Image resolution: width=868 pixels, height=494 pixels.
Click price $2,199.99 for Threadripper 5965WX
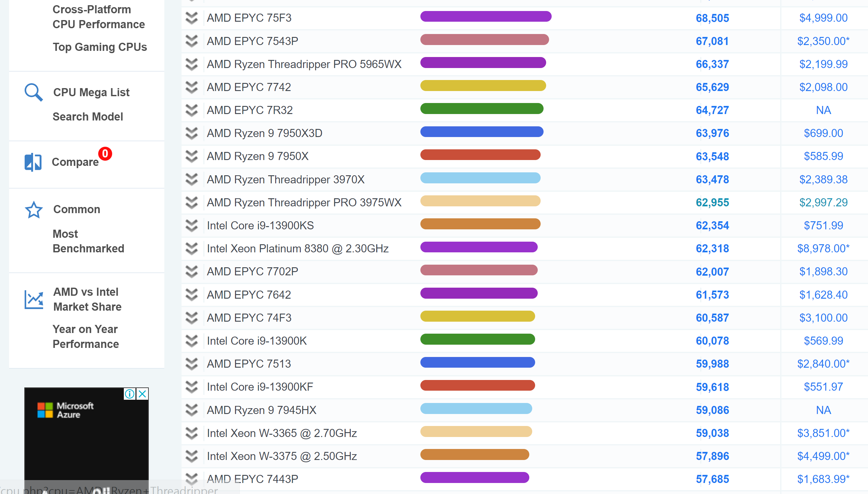click(x=823, y=64)
